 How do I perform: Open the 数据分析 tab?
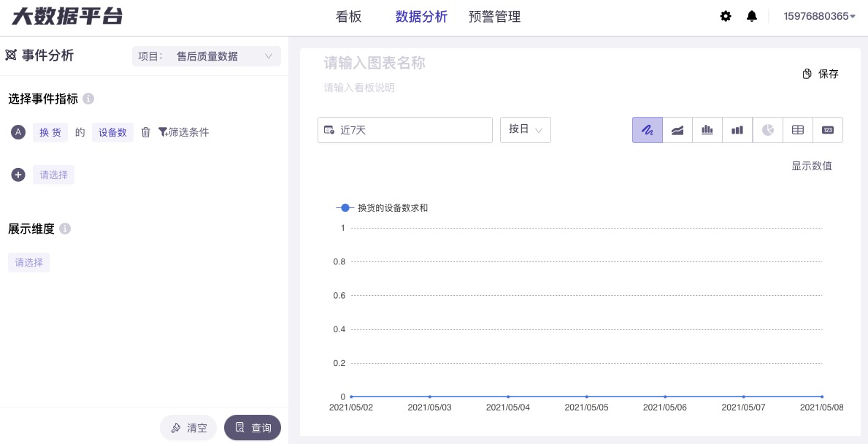coord(421,17)
